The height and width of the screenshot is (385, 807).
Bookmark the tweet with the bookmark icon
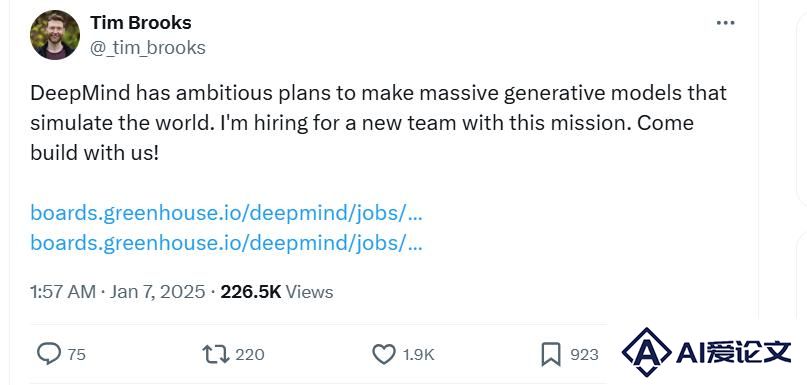pos(551,355)
